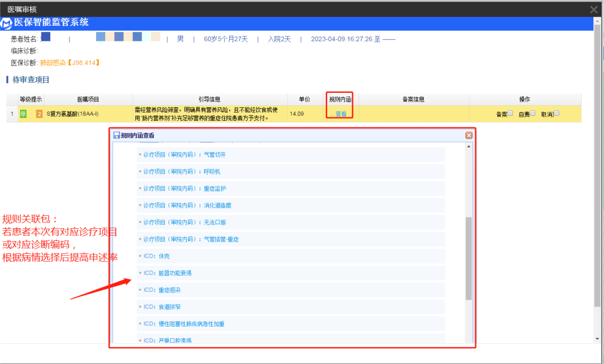Image resolution: width=604 pixels, height=364 pixels.
Task: Expand 诊疗项目 呼吸机 row
Action: click(x=291, y=172)
